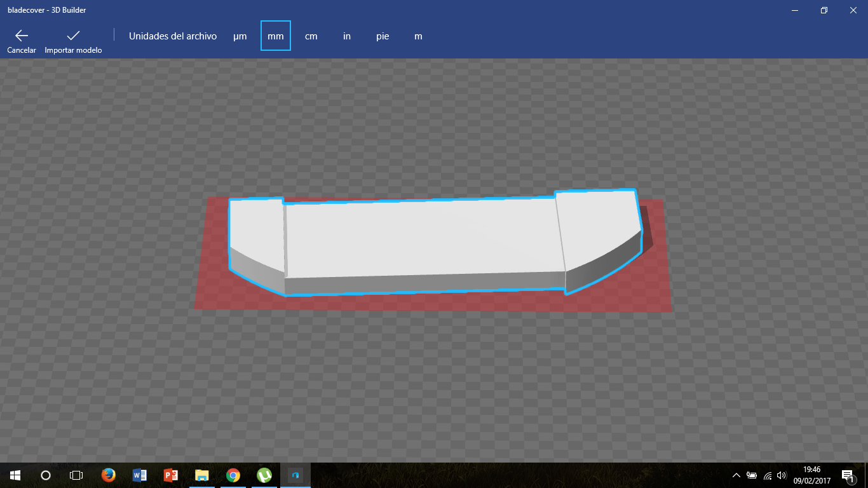Open the Windows Start menu
The image size is (868, 488).
pos(15,475)
